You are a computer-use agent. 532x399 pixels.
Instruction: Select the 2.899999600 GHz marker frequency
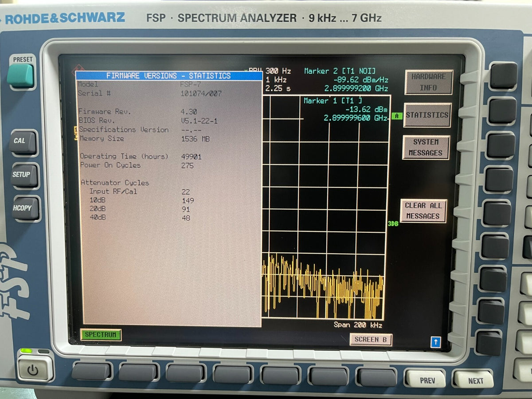pos(356,118)
